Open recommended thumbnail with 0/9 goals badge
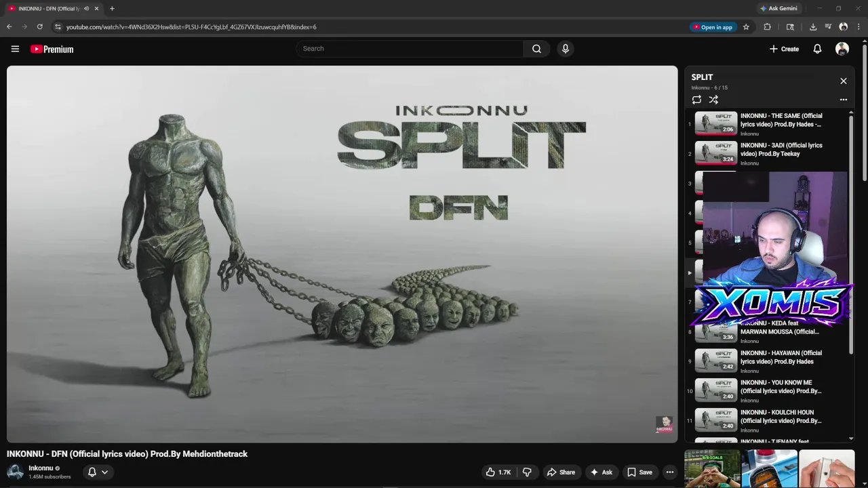The image size is (868, 488). tap(712, 468)
